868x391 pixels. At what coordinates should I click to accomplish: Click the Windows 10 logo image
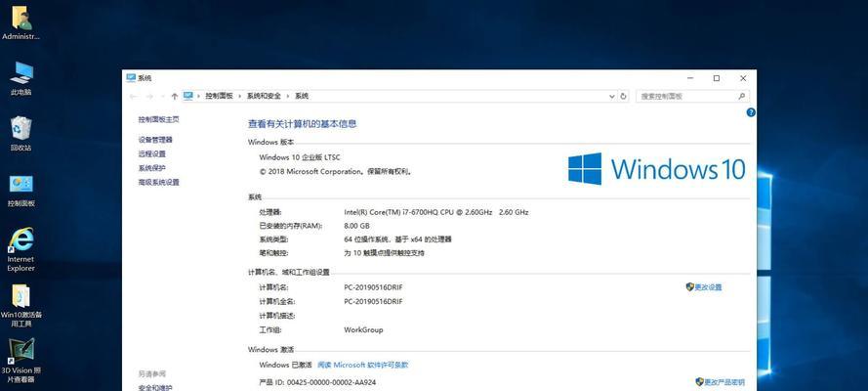[x=656, y=169]
